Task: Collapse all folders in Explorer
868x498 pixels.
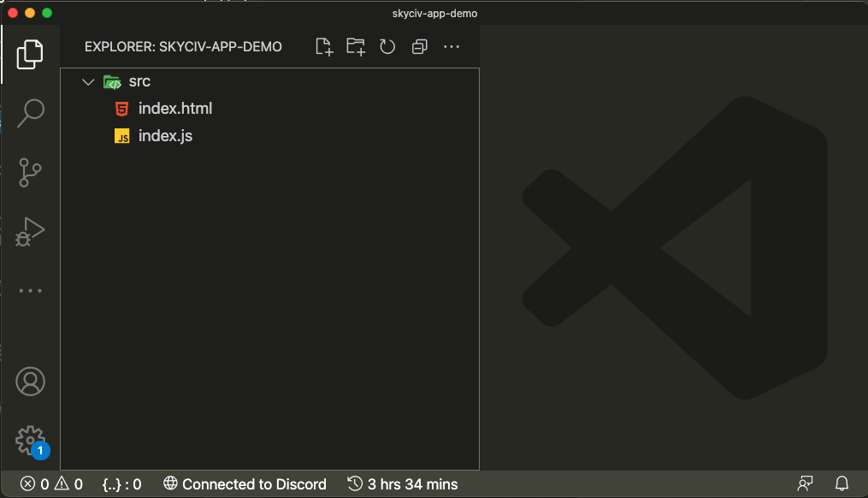Action: pos(419,47)
